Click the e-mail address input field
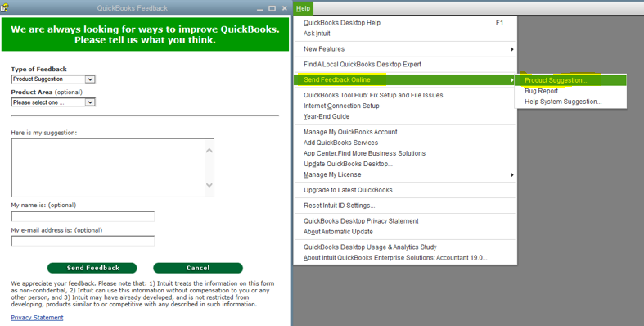 [x=83, y=241]
